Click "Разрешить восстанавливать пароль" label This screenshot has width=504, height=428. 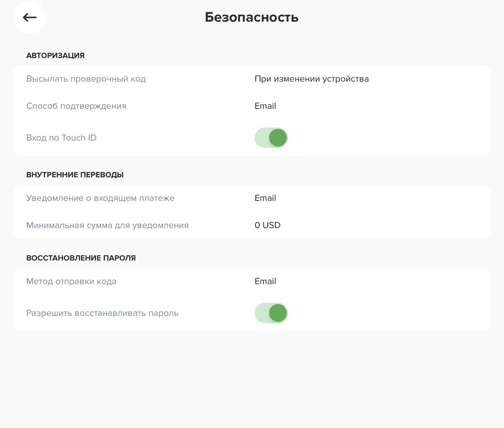(x=102, y=313)
